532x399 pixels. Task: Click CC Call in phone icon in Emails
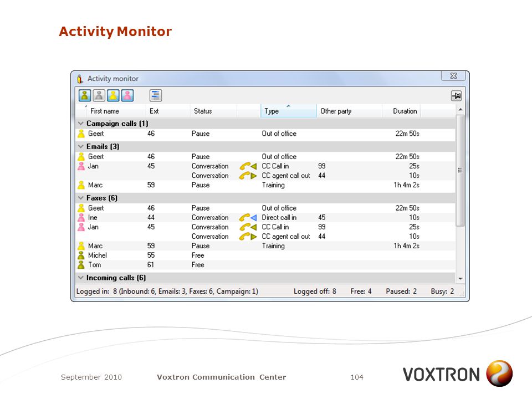pos(248,166)
